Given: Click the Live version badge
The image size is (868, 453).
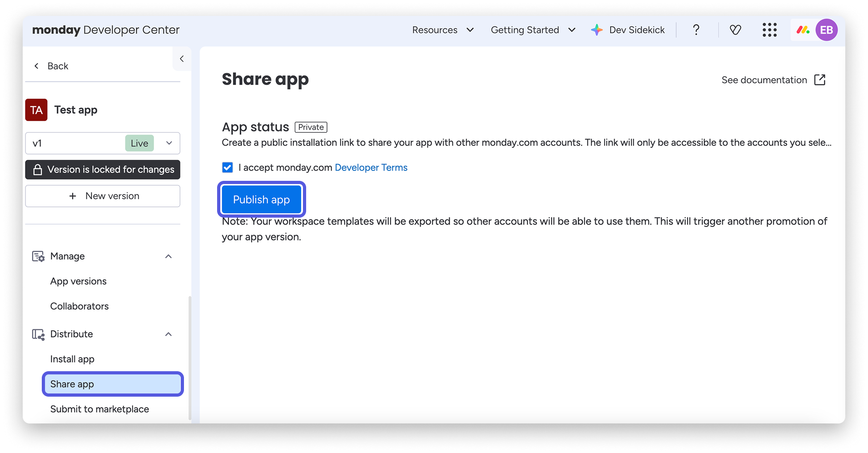Looking at the screenshot, I should click(x=139, y=144).
